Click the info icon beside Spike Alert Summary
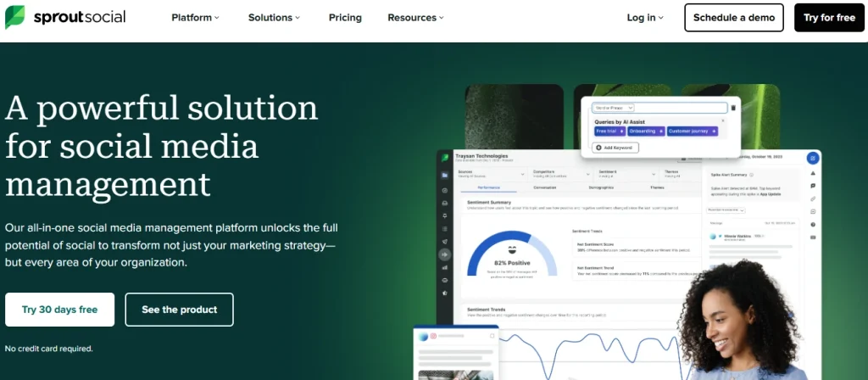 point(751,175)
